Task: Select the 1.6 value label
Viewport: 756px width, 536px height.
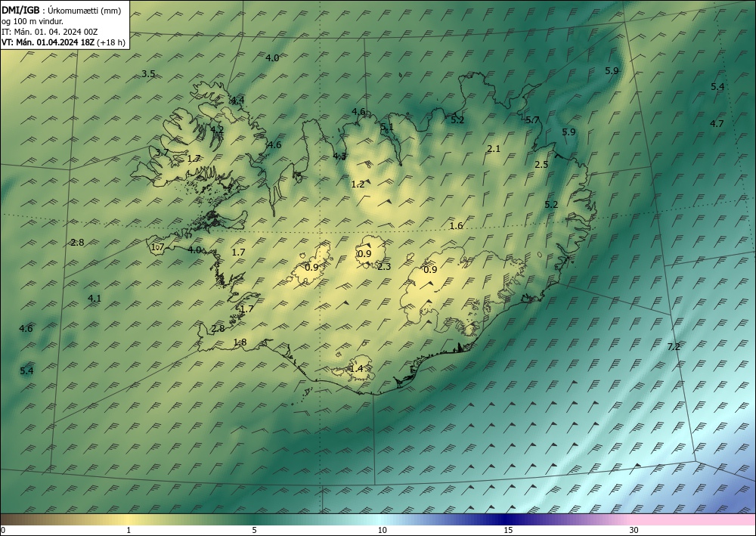Action: click(x=456, y=225)
